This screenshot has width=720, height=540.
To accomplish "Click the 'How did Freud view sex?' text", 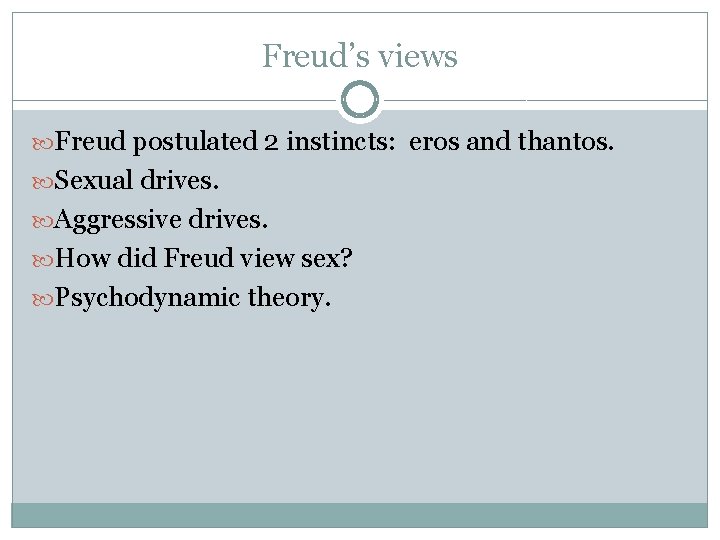I will (203, 258).
